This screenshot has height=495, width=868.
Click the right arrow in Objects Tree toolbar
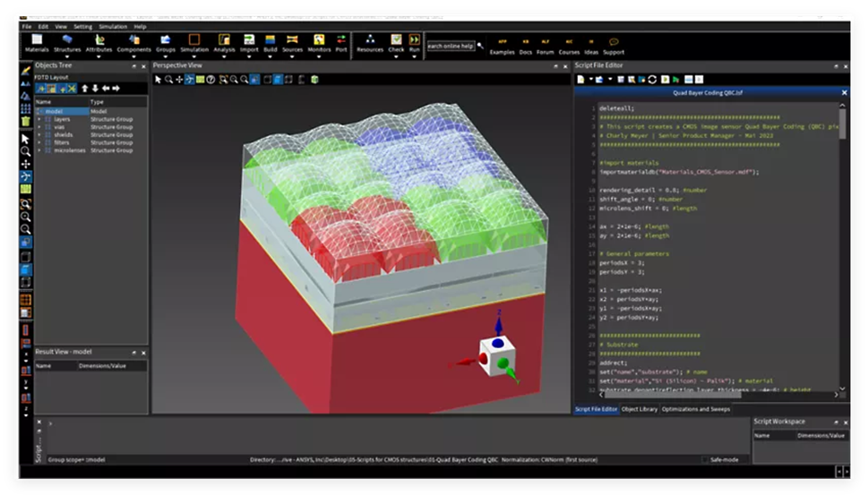(116, 89)
